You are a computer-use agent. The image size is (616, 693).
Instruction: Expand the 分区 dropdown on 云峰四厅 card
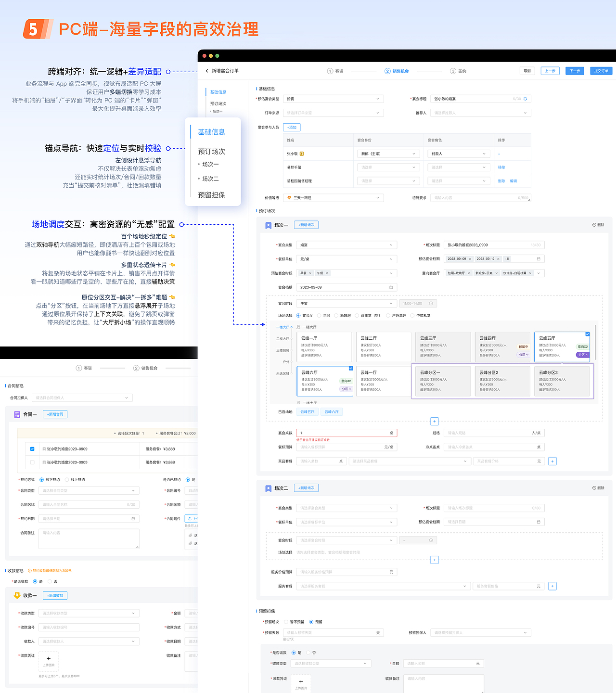(x=523, y=355)
